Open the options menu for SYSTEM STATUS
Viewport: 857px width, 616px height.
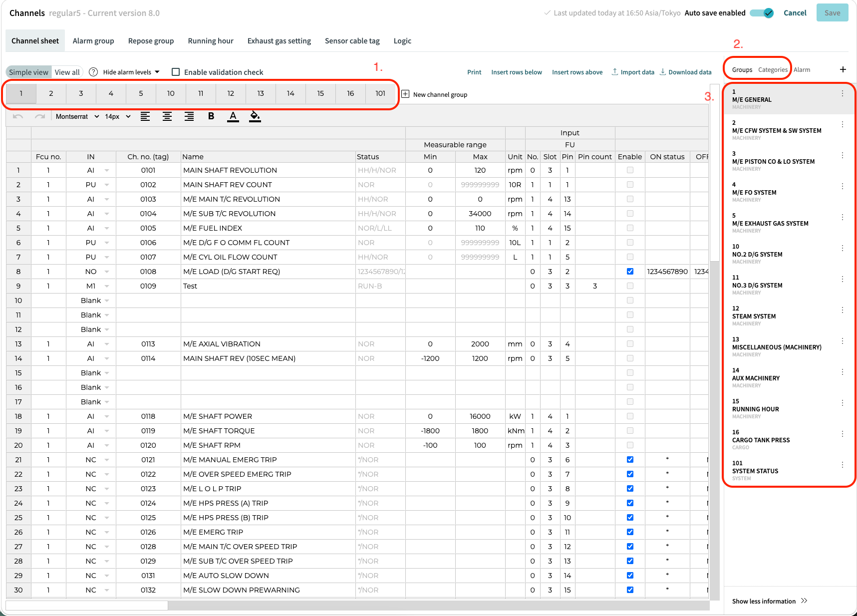tap(843, 465)
